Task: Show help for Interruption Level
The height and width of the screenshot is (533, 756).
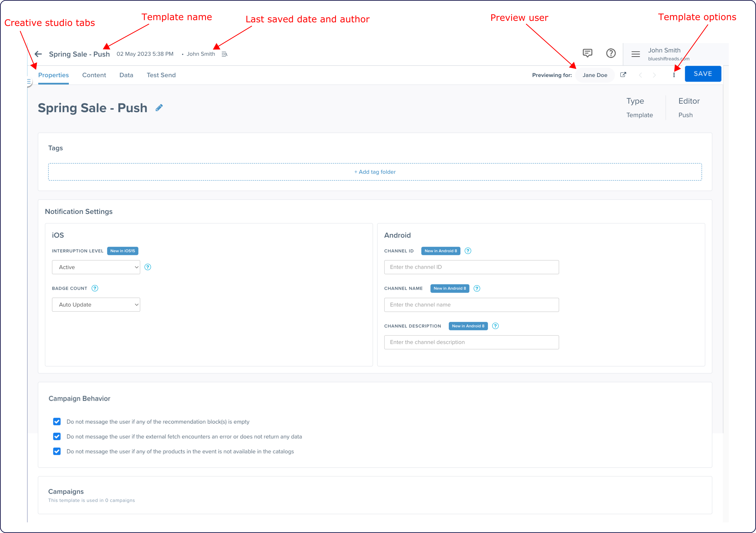Action: coord(148,267)
